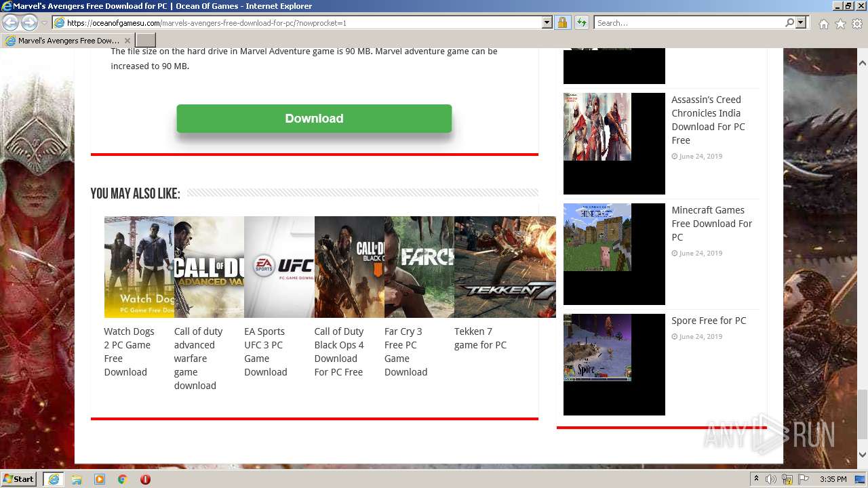Open the Minecraft sidebar thumbnail
868x488 pixels.
(614, 254)
